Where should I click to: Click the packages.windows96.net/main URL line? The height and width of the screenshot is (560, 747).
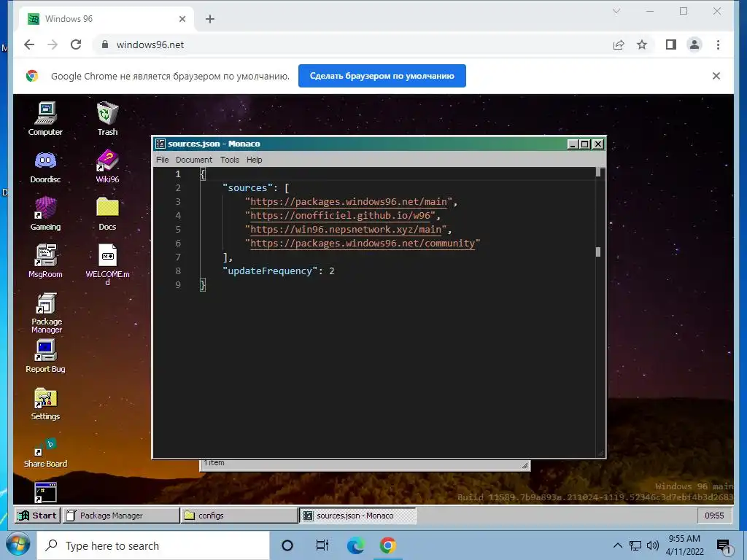349,202
